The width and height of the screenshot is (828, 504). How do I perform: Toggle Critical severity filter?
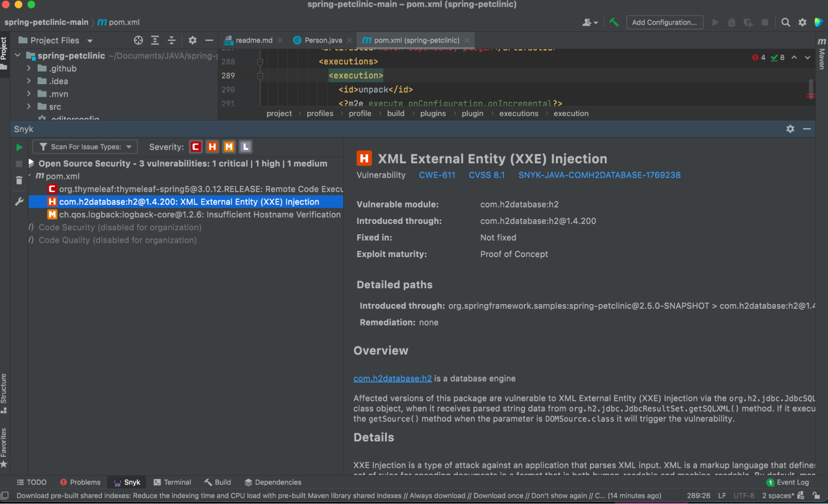(x=196, y=147)
